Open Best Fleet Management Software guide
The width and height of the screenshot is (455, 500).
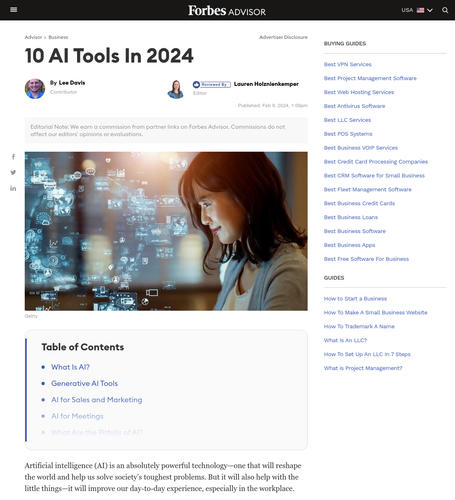click(368, 189)
